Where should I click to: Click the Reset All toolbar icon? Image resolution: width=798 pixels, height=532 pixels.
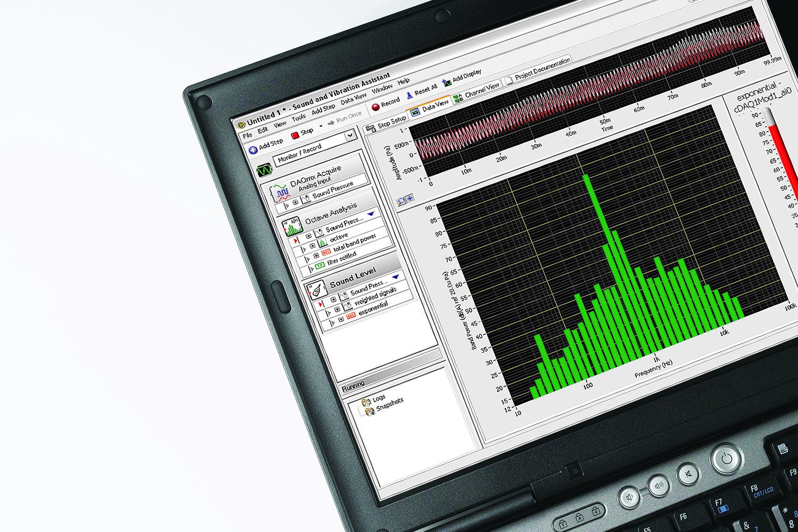pyautogui.click(x=409, y=95)
